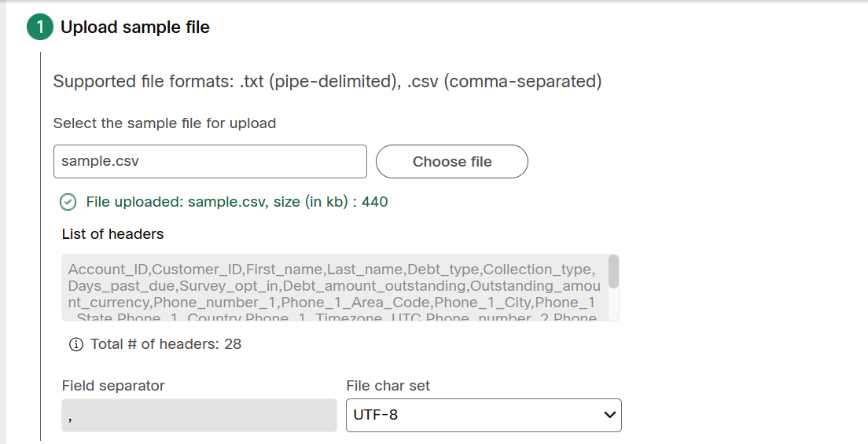This screenshot has height=444, width=868.
Task: Click the Select the sample file for upload label
Action: point(164,123)
